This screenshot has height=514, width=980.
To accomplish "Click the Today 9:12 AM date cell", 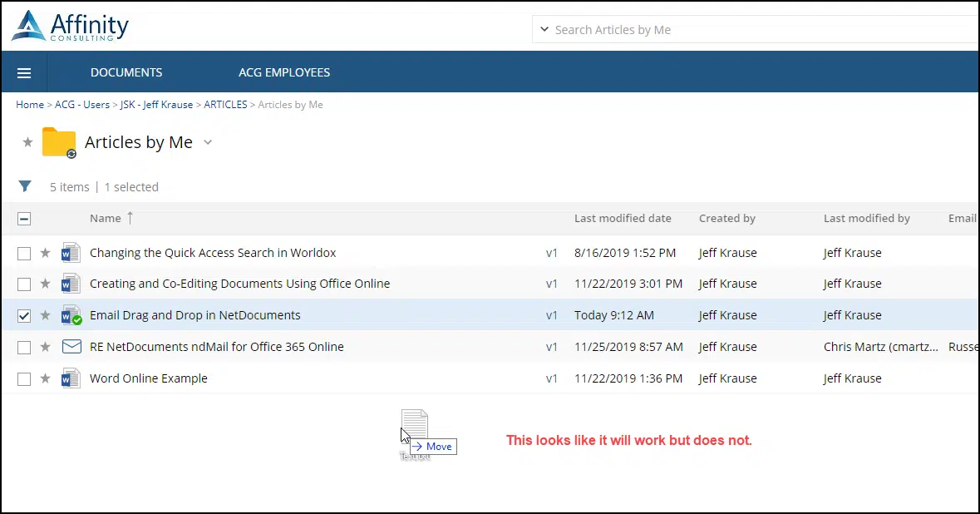I will point(613,315).
